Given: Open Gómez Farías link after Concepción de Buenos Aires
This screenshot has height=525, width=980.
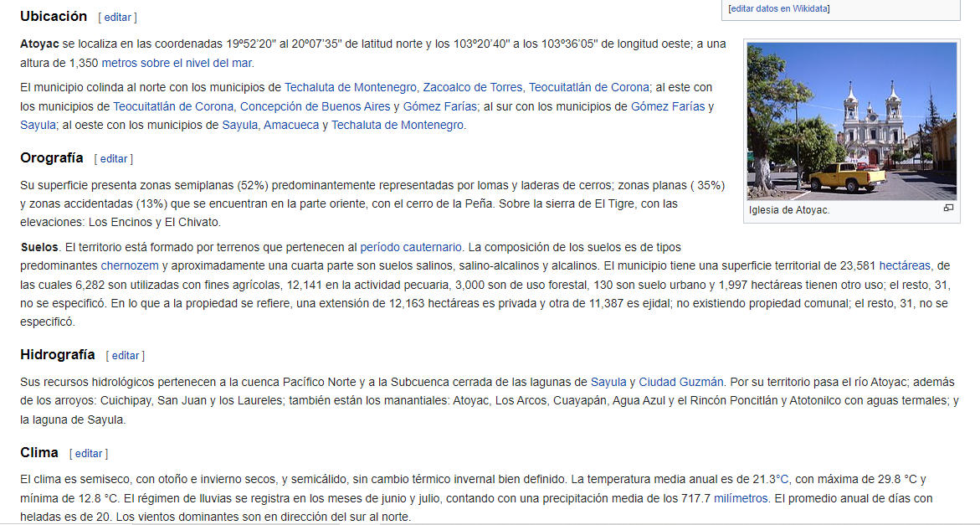Looking at the screenshot, I should [440, 107].
